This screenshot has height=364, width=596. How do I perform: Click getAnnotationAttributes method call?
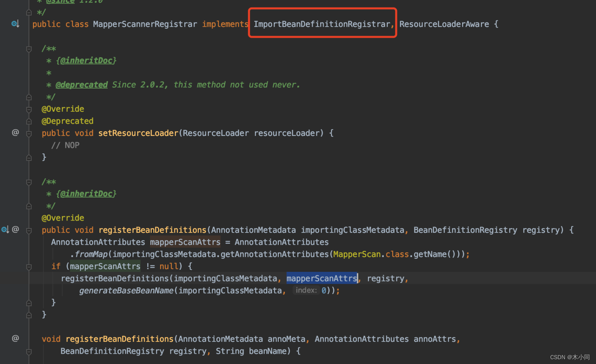(275, 254)
